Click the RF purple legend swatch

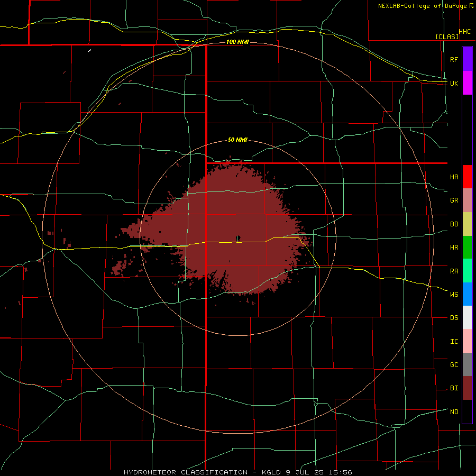click(x=467, y=59)
